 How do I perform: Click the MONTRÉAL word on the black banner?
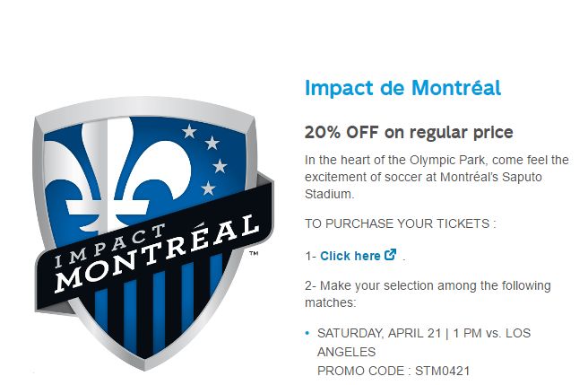point(157,254)
